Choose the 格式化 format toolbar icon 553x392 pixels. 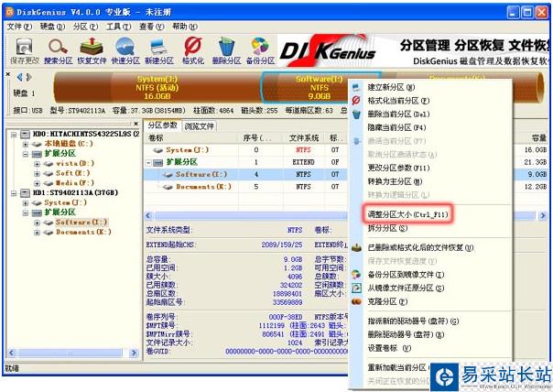pos(193,51)
